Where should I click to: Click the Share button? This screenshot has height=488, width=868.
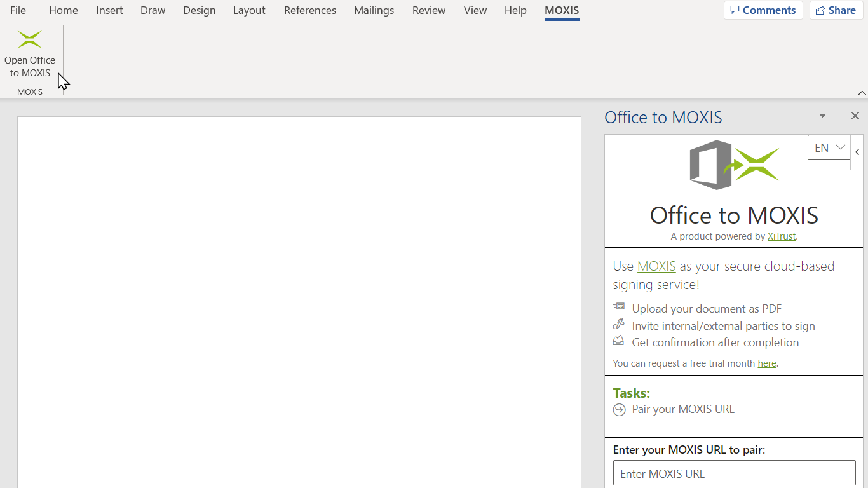pos(836,10)
